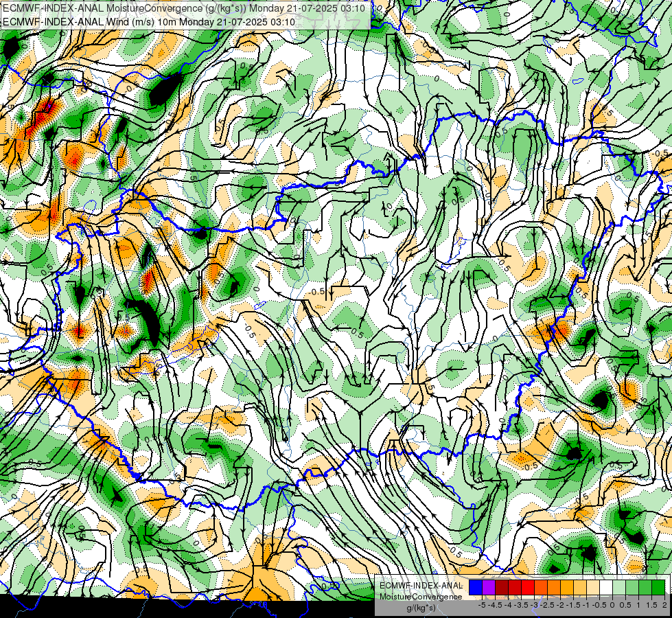672x618 pixels.
Task: Click the darkest green swatch from 1.5 to 2
Action: click(x=658, y=587)
